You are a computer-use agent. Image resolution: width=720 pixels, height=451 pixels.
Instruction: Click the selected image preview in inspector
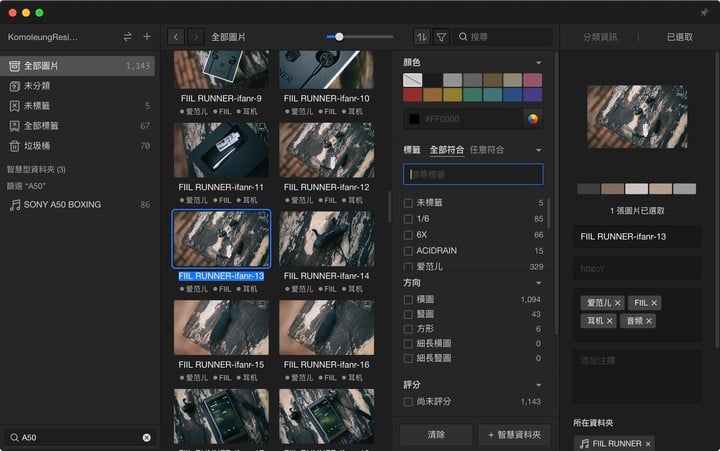click(x=637, y=117)
